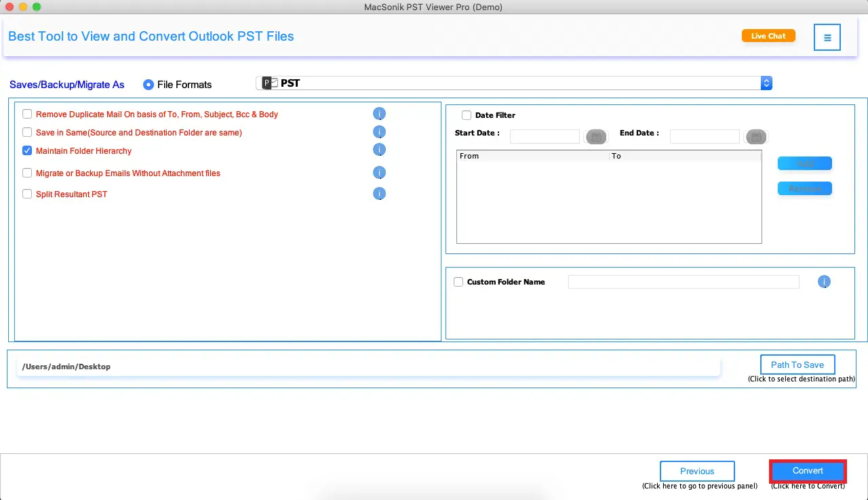Check Save in Same folder option
868x500 pixels.
point(27,132)
